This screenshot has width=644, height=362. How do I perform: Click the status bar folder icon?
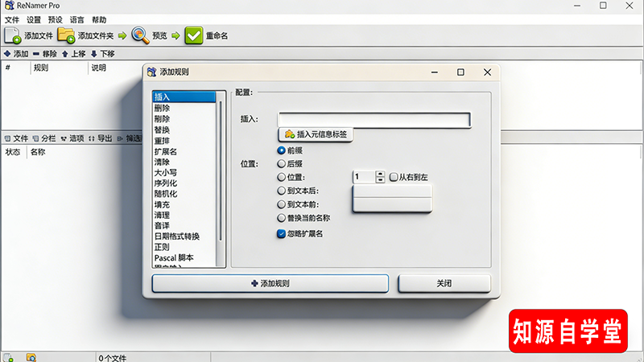[x=31, y=357]
